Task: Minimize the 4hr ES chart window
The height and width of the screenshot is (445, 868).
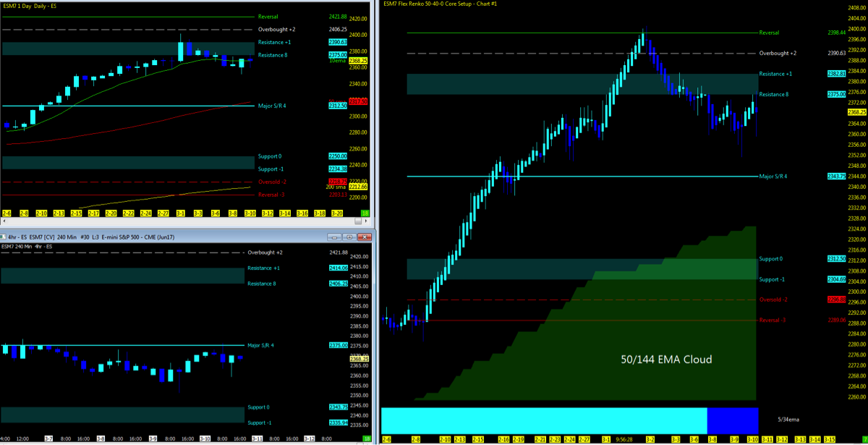Action: (335, 237)
